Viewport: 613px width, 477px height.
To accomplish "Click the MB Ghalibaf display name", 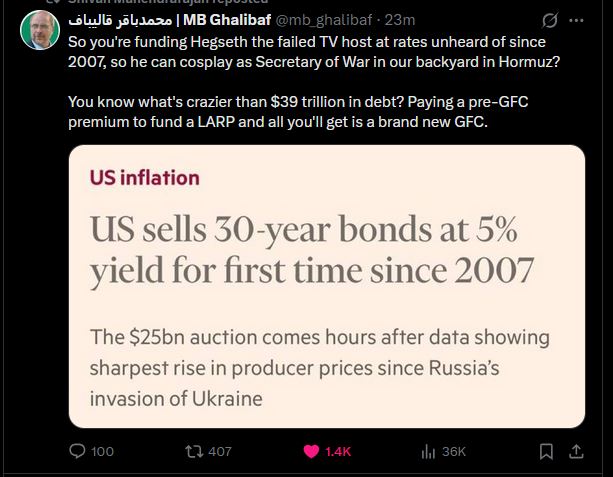I will coord(227,20).
